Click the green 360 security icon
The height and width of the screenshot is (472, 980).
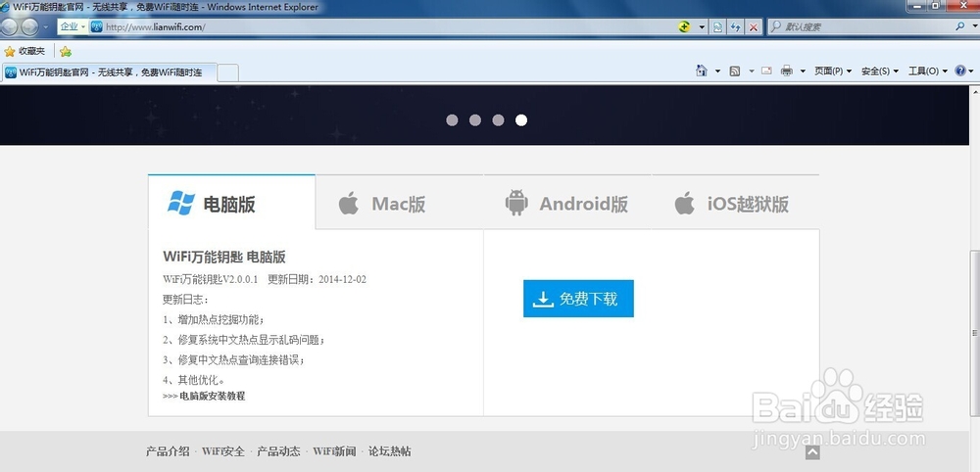click(x=684, y=26)
